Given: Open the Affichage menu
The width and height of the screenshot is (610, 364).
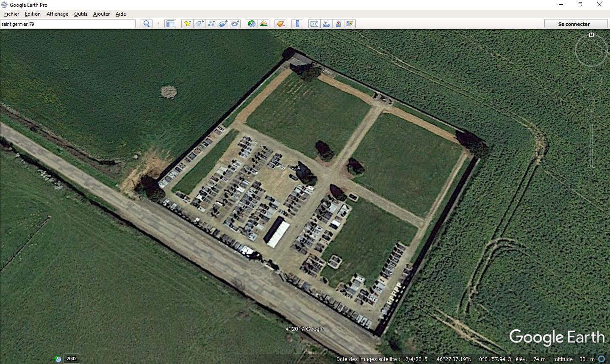Looking at the screenshot, I should (x=57, y=14).
